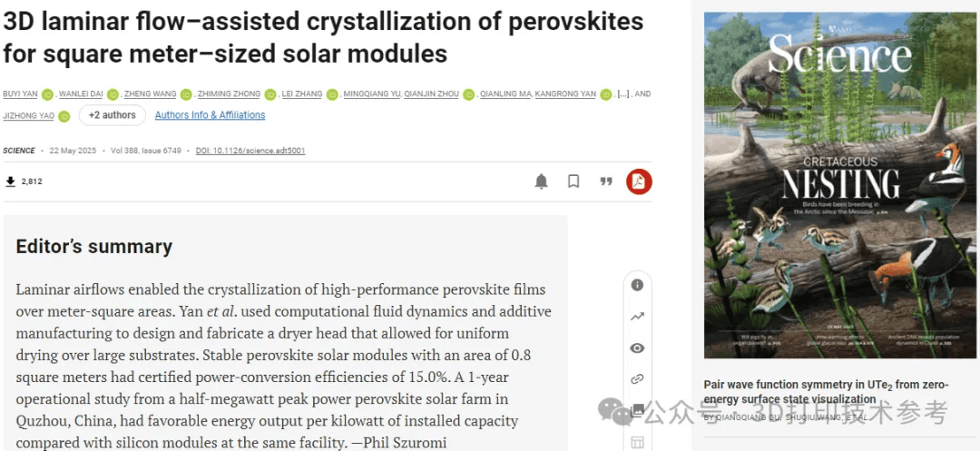The image size is (980, 451).
Task: Click the link icon in side toolbar
Action: point(637,379)
